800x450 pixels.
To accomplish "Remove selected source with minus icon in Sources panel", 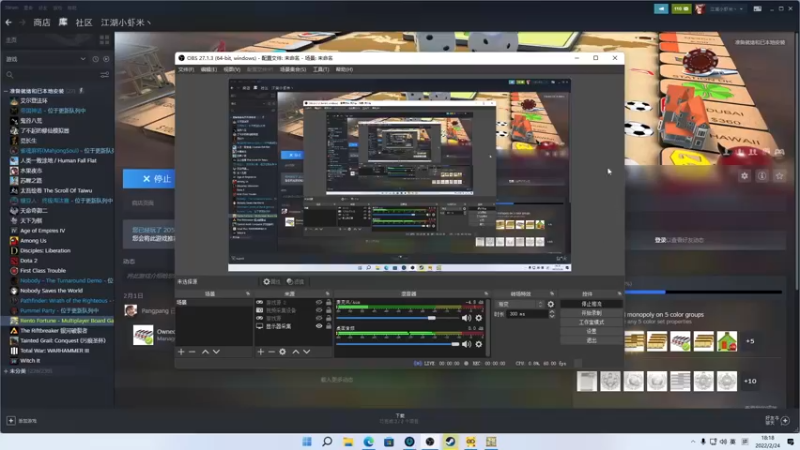I will tap(271, 352).
